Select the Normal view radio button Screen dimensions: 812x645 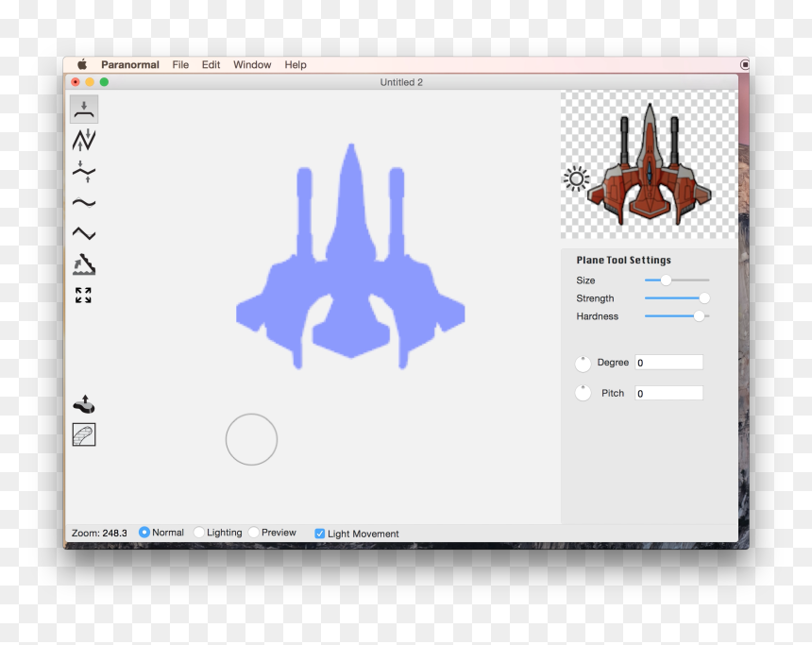(144, 532)
